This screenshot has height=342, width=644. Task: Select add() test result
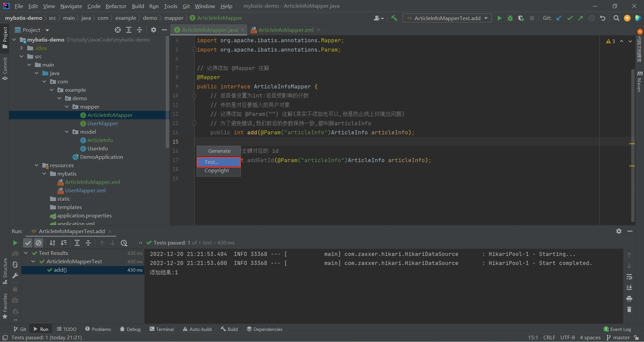pos(60,270)
